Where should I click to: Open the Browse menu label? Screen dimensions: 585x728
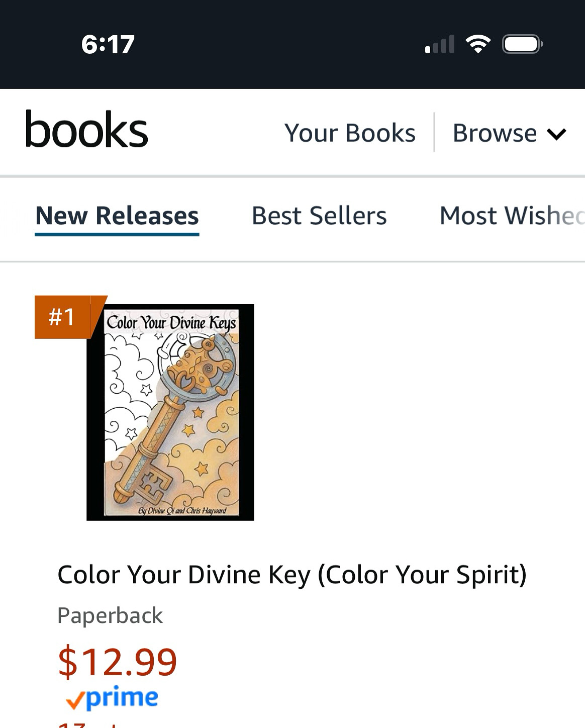pyautogui.click(x=495, y=133)
